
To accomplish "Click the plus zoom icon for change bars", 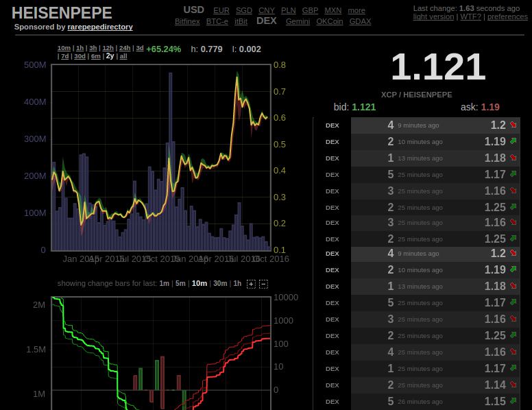I will [x=251, y=284].
